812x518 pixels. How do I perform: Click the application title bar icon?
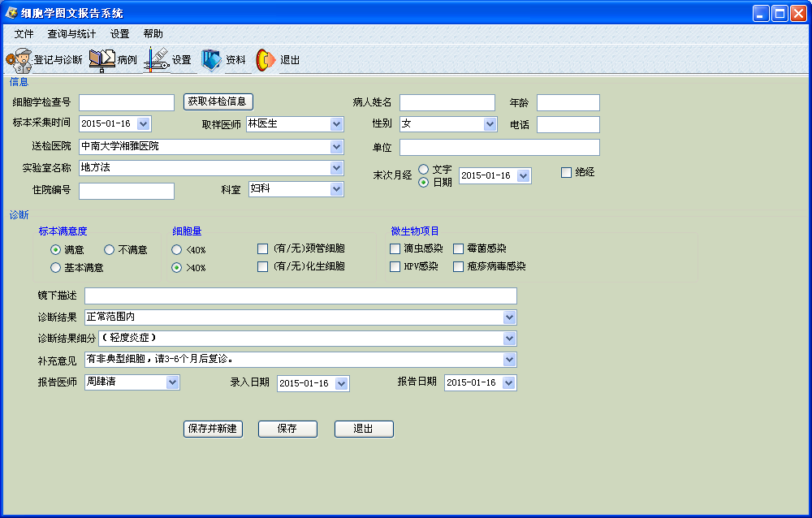click(x=11, y=12)
